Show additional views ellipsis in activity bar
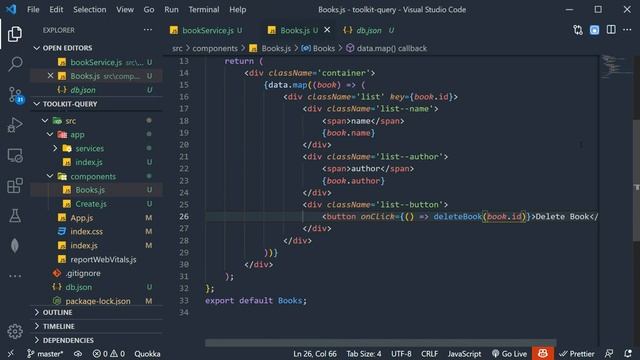Image resolution: width=640 pixels, height=360 pixels. click(x=15, y=276)
